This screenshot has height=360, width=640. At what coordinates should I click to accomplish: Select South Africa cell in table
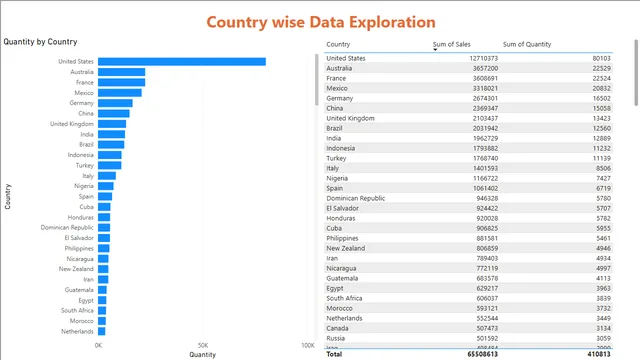coord(344,298)
